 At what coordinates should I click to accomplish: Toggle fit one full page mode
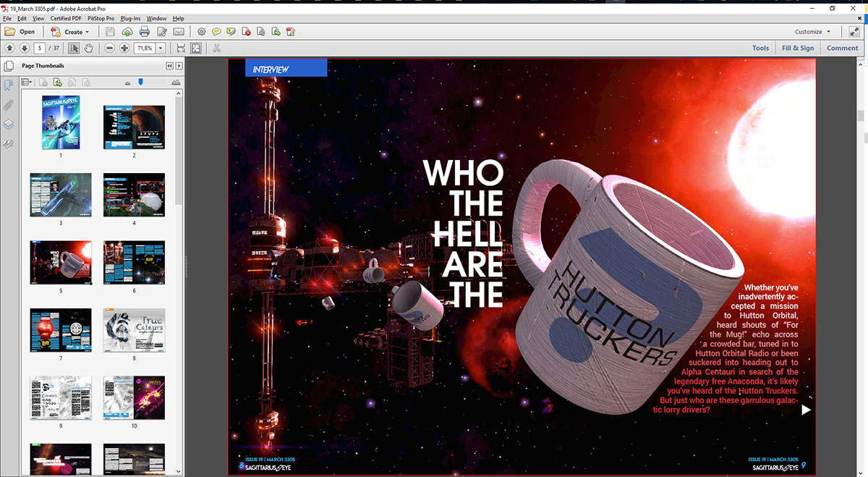[196, 48]
